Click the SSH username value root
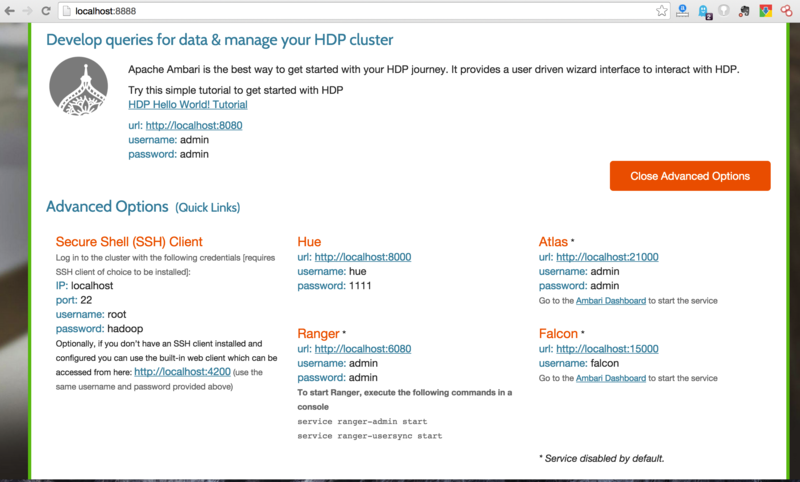Screen dimensions: 800x482 tap(117, 315)
